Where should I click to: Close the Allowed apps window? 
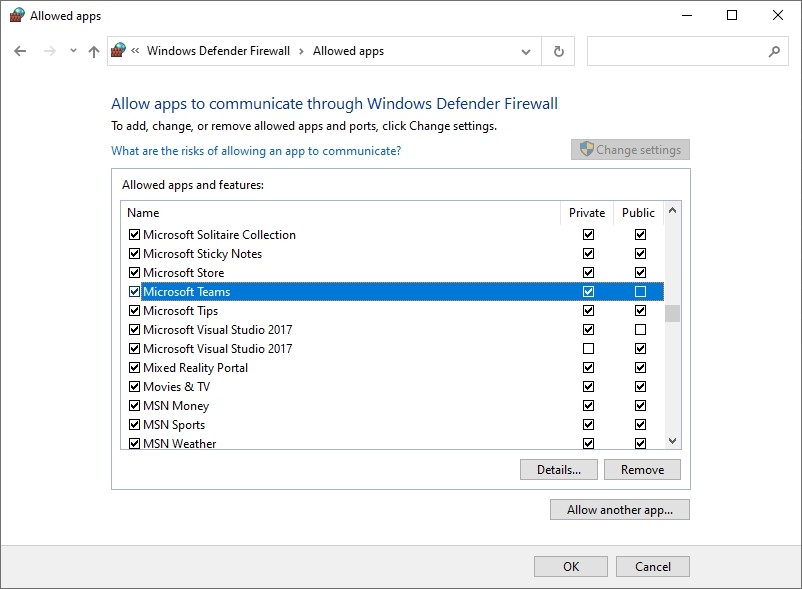(777, 15)
